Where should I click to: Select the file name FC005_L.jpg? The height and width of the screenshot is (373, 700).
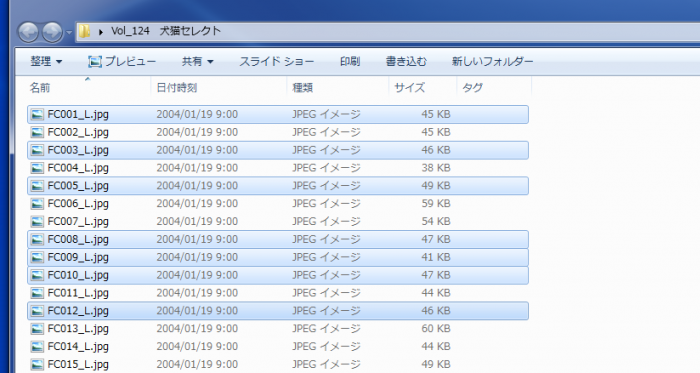(x=78, y=186)
